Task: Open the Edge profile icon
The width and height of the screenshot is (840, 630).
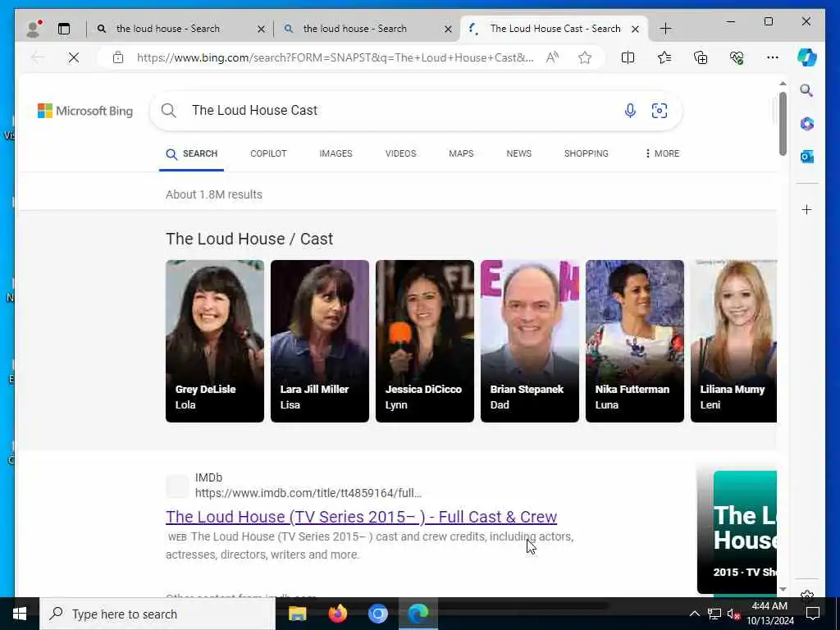Action: pos(33,29)
